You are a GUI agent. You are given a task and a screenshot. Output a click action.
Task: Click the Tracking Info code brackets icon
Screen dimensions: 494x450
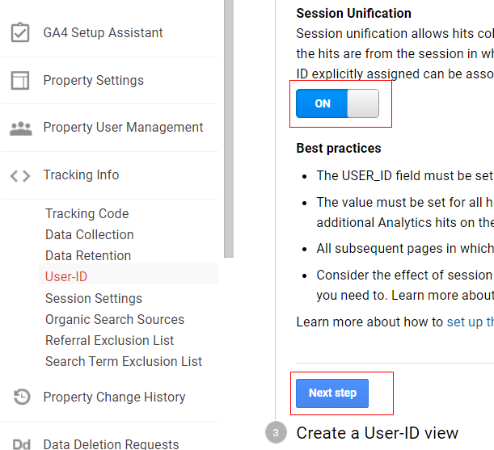(x=20, y=176)
